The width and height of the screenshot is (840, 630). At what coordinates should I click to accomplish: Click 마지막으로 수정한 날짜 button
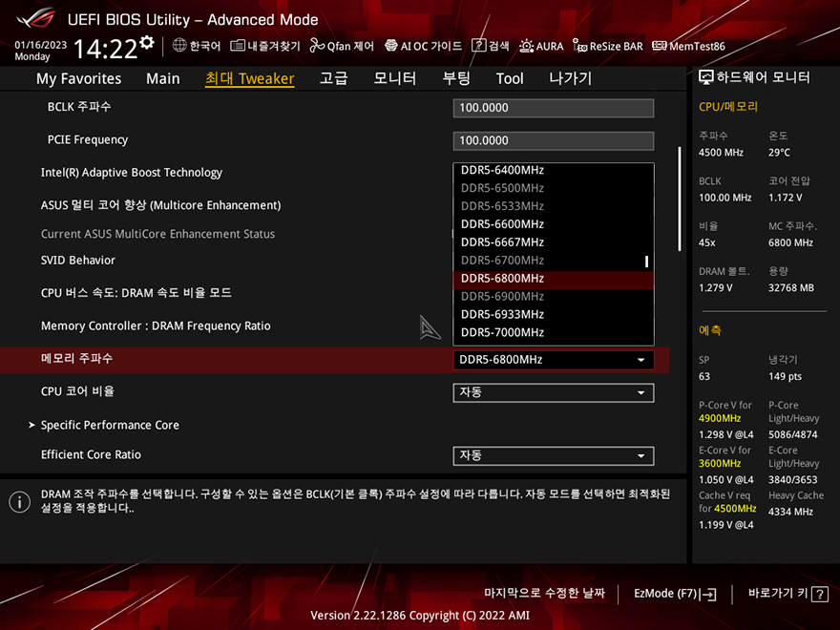click(544, 594)
